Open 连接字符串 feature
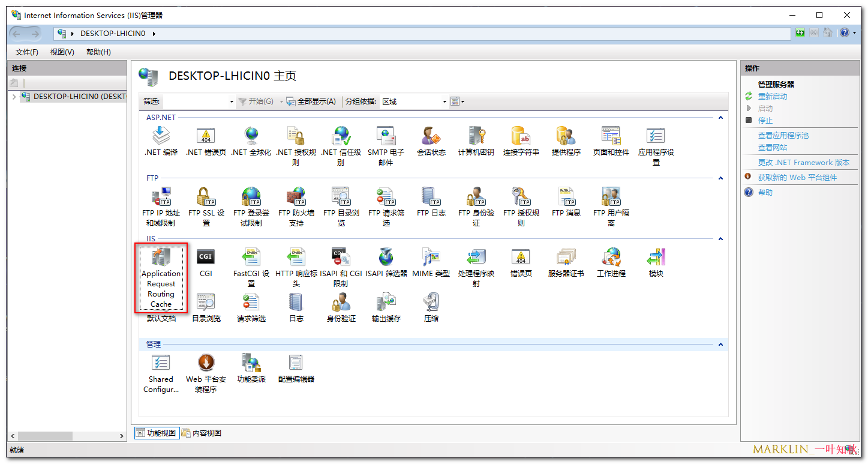Image resolution: width=868 pixels, height=464 pixels. pos(521,142)
